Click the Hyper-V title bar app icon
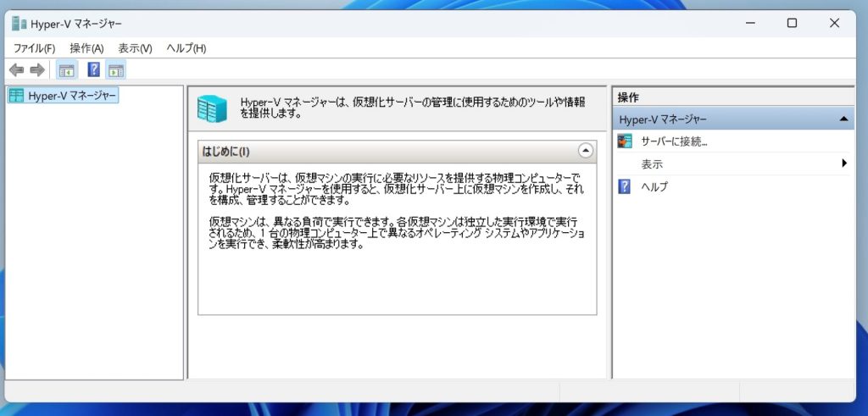The width and height of the screenshot is (868, 416). tap(19, 23)
